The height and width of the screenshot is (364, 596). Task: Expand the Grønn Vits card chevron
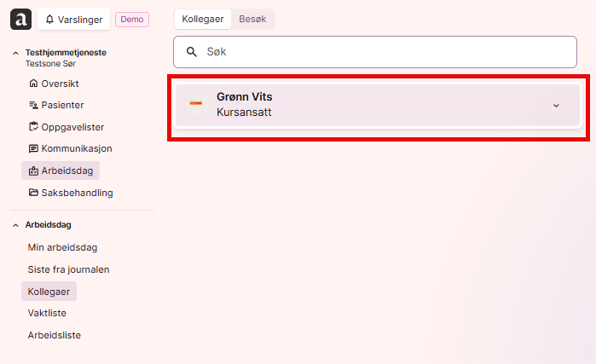coord(556,106)
